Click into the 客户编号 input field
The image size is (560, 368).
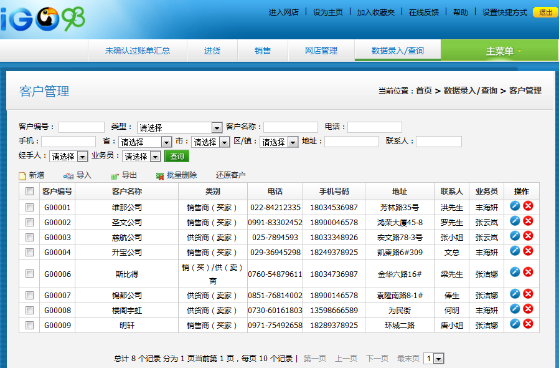(81, 127)
